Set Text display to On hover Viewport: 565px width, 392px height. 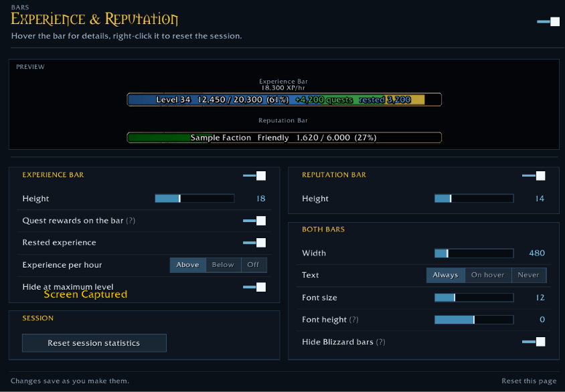(x=488, y=275)
